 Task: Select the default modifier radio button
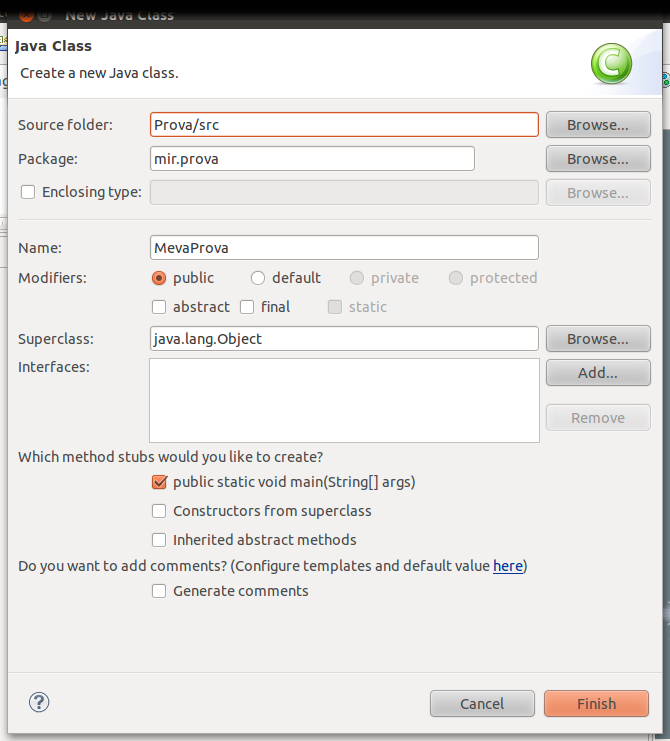click(258, 278)
